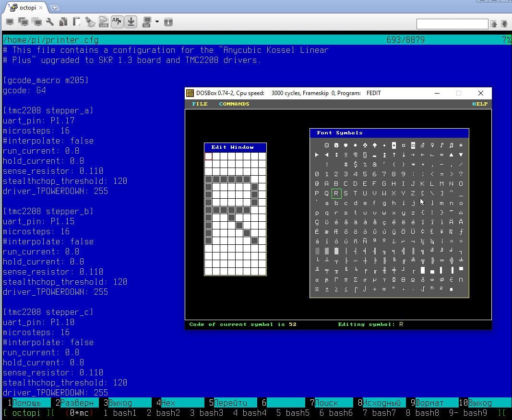Select the yen ¥ symbol in Font Symbols
Viewport: 512px width, 420px height.
coord(441,231)
